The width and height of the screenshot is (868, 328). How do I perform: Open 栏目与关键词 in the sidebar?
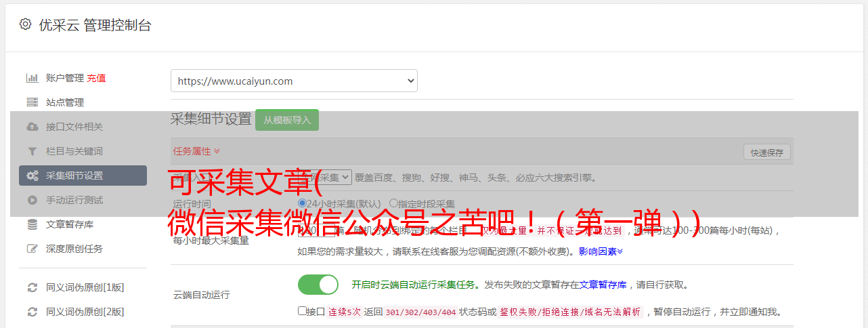74,151
